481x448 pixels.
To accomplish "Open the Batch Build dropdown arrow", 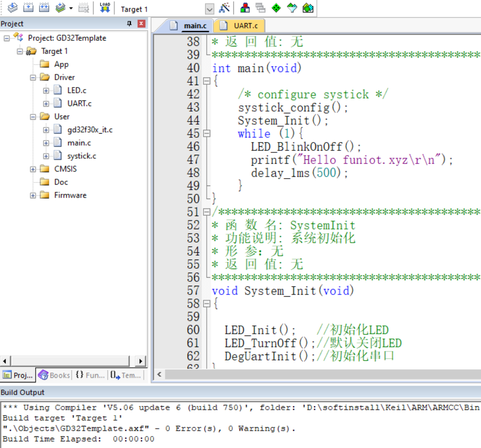I will point(71,8).
